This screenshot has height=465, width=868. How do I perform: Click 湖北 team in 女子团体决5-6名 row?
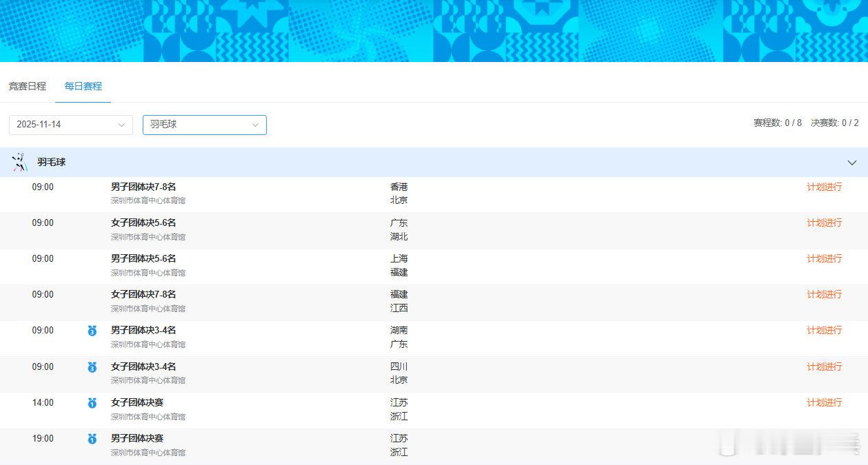[x=399, y=236]
